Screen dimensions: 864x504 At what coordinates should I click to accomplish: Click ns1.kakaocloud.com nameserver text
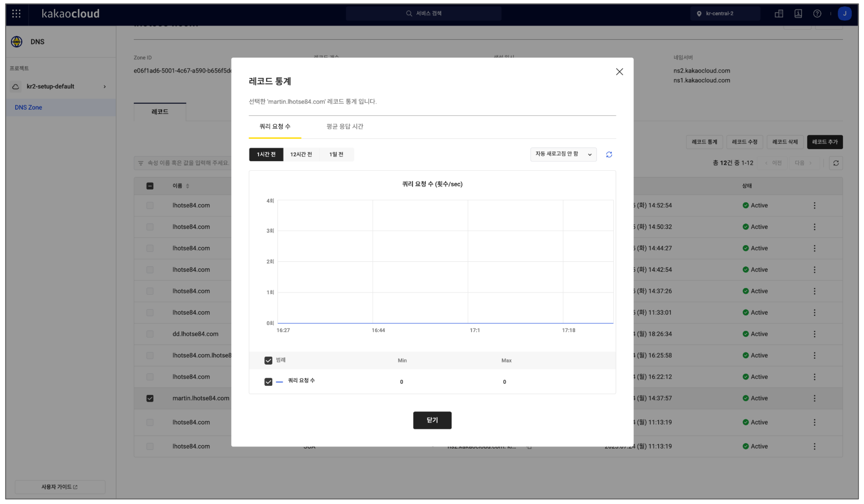point(701,80)
